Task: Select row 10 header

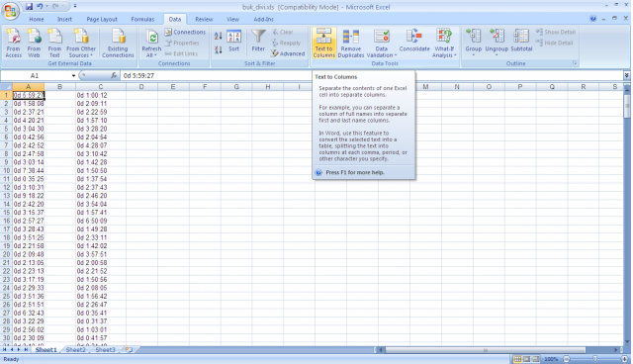Action: click(x=6, y=171)
